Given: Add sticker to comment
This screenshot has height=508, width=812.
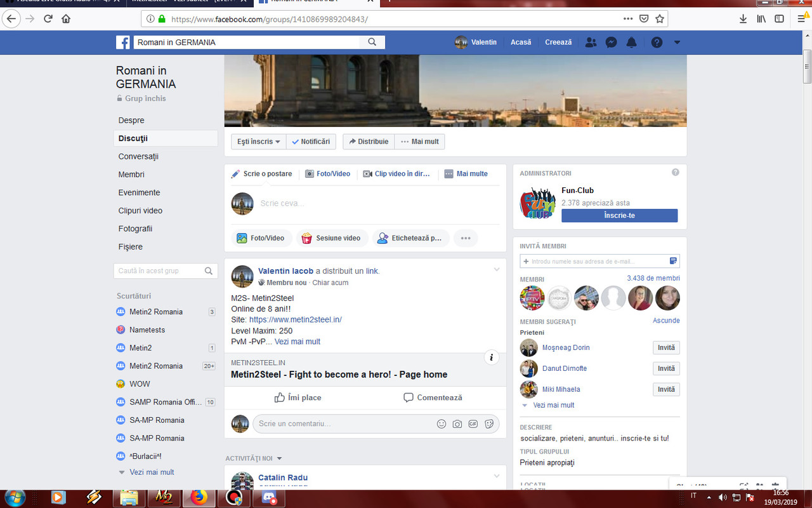Looking at the screenshot, I should tap(489, 424).
